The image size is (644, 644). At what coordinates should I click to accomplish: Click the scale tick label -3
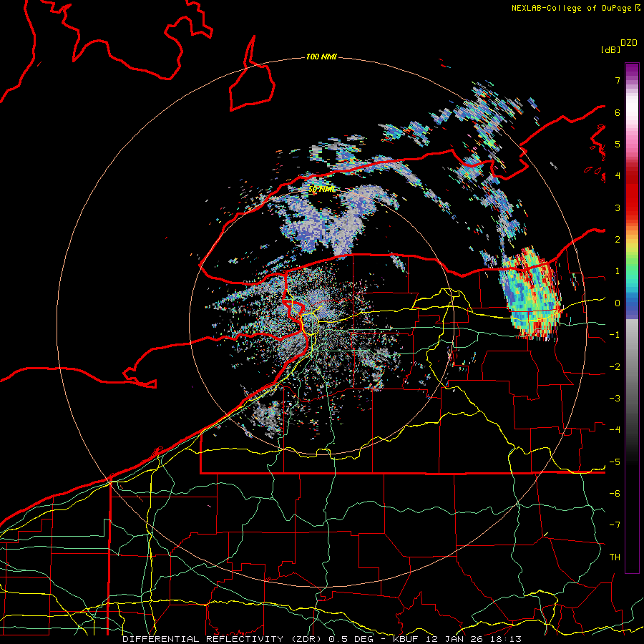pyautogui.click(x=615, y=399)
